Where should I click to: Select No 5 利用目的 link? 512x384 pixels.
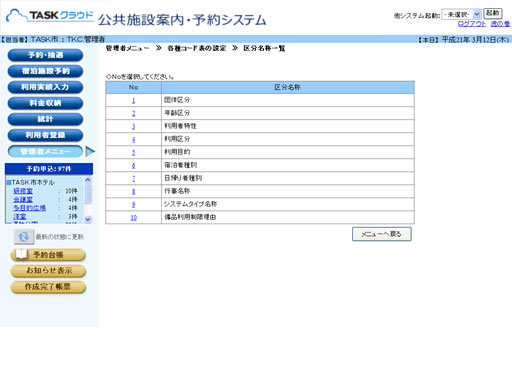tap(134, 152)
